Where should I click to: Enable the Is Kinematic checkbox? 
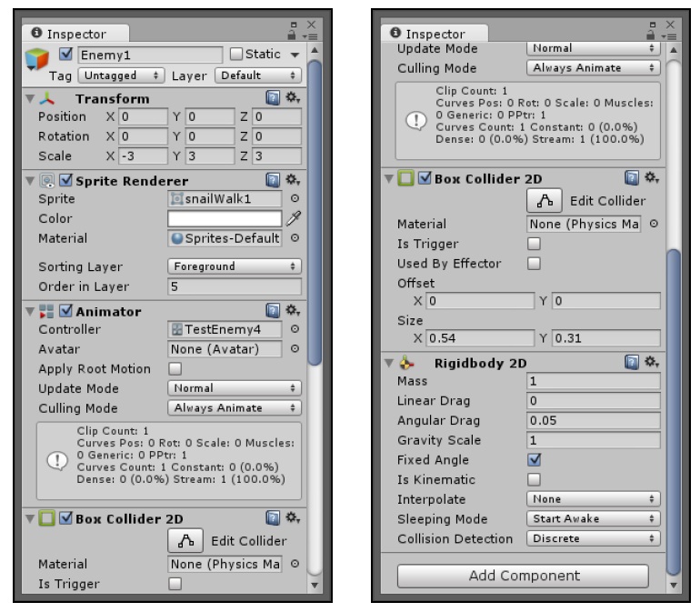click(x=534, y=479)
